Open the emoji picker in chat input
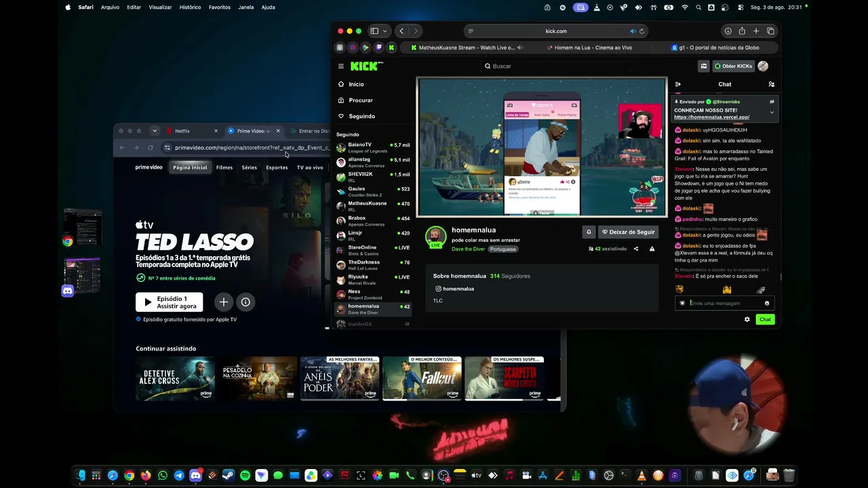Screen dimensions: 868x488 (x=767, y=303)
